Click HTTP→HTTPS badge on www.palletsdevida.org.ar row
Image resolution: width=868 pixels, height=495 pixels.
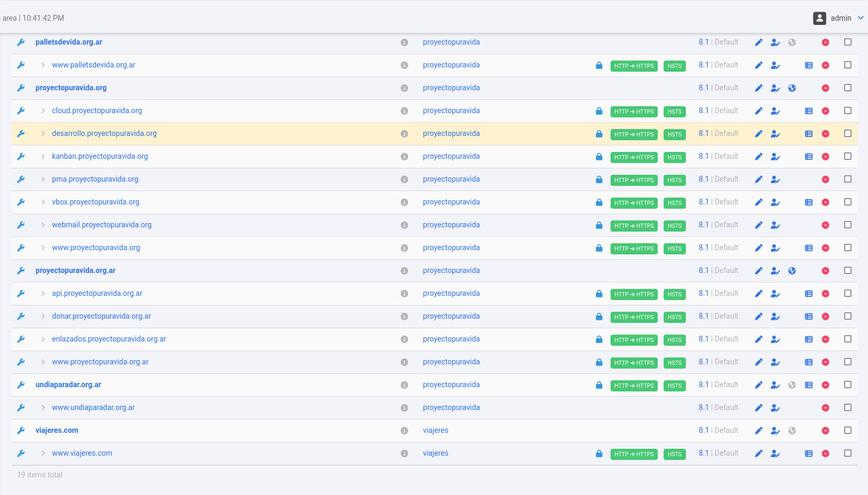click(x=634, y=66)
